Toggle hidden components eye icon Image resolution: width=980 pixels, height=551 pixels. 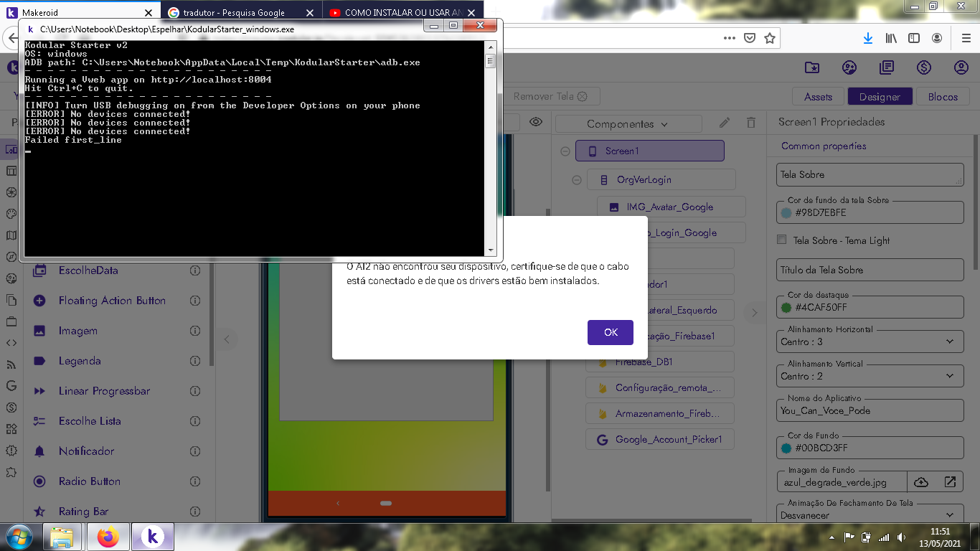535,123
